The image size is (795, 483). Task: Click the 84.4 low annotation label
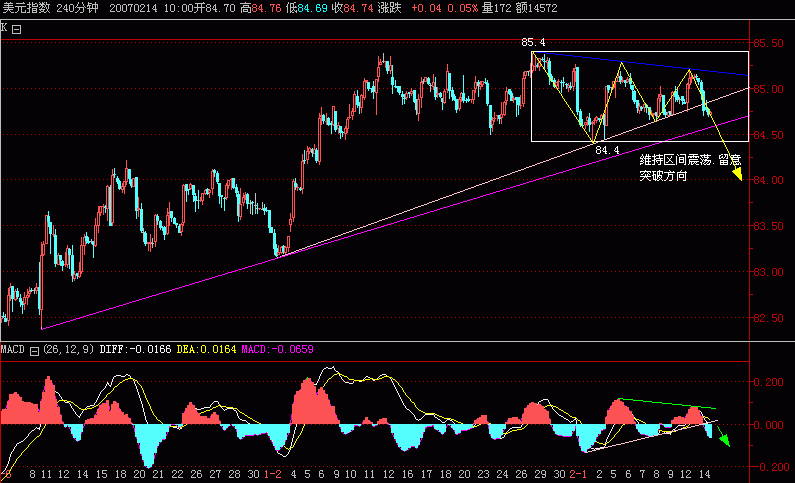coord(607,150)
